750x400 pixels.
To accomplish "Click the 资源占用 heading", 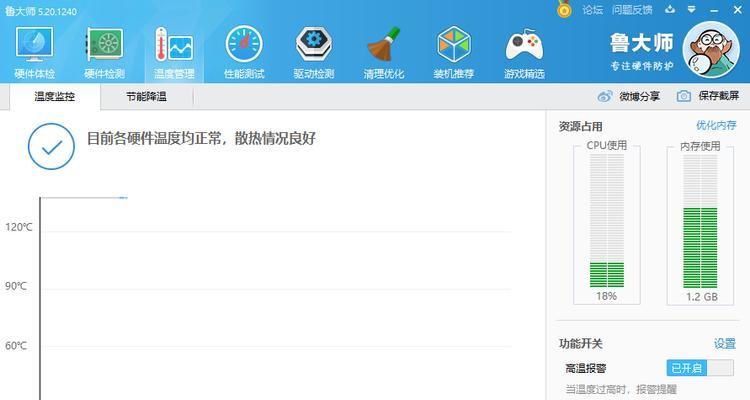I will pos(581,127).
